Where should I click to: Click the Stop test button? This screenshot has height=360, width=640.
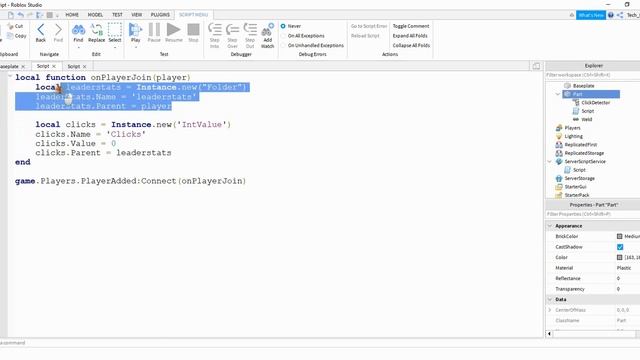193,33
